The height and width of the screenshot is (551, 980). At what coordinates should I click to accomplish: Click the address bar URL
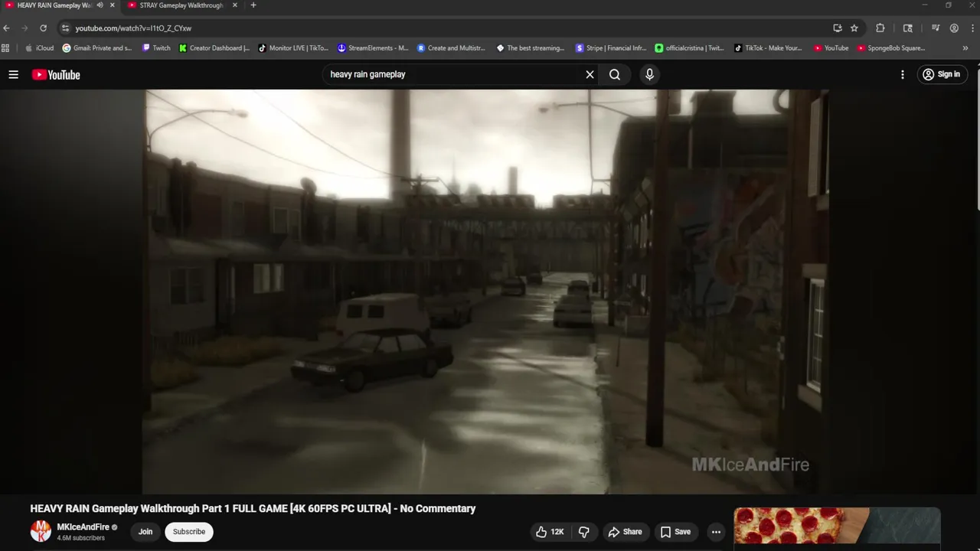click(x=133, y=28)
